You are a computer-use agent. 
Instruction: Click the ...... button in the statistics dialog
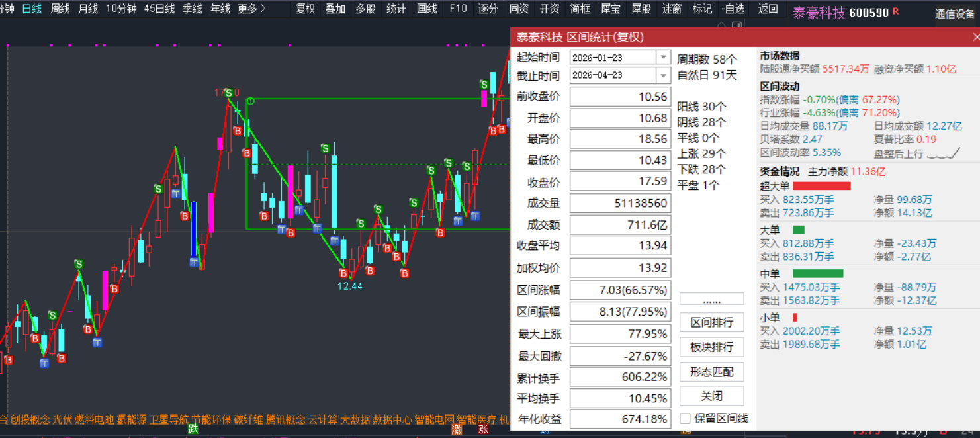click(711, 300)
